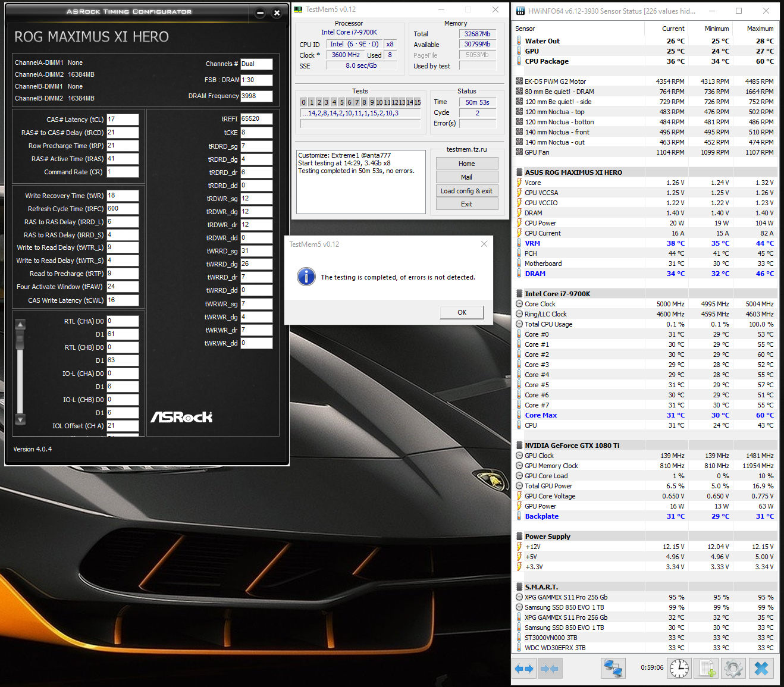This screenshot has width=784, height=687.
Task: Click the scroll up arrow in ASRock Timing Configurator
Action: tap(20, 325)
